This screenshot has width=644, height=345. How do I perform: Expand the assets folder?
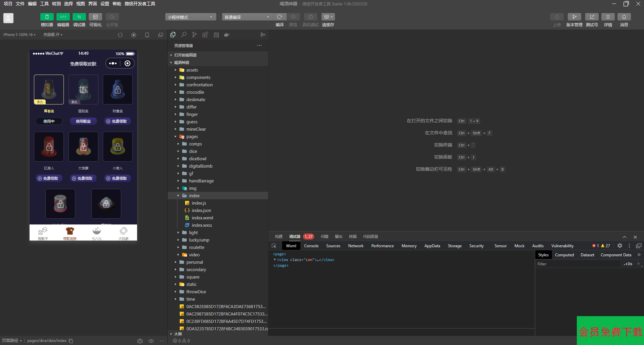coord(192,70)
